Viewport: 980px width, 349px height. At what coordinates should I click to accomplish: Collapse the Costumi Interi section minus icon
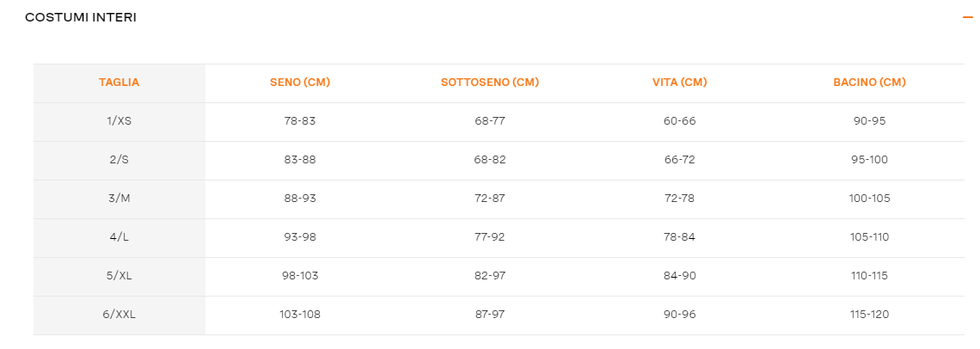pos(967,17)
